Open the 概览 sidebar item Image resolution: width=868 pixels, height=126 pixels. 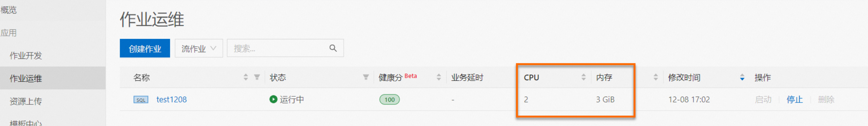pyautogui.click(x=9, y=10)
